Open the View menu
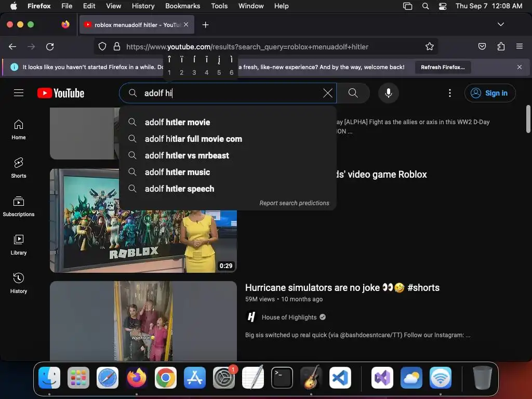 click(x=113, y=6)
